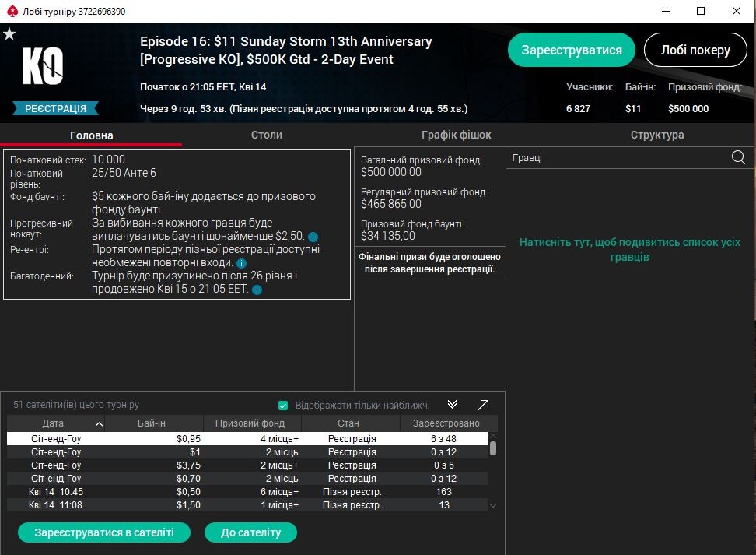756x555 pixels.
Task: Click the '163' registered count cell
Action: (443, 492)
